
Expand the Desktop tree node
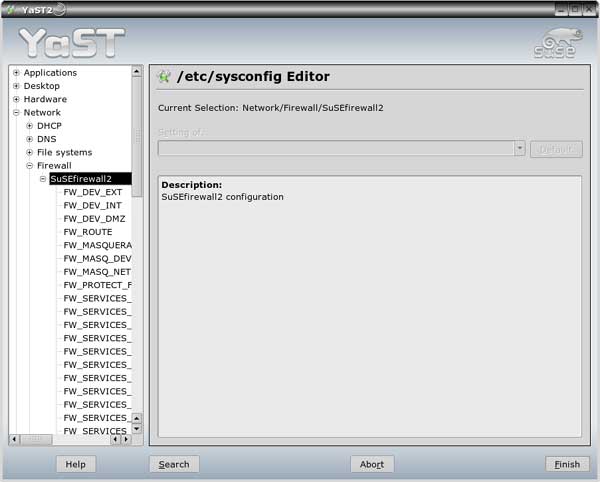[x=16, y=86]
